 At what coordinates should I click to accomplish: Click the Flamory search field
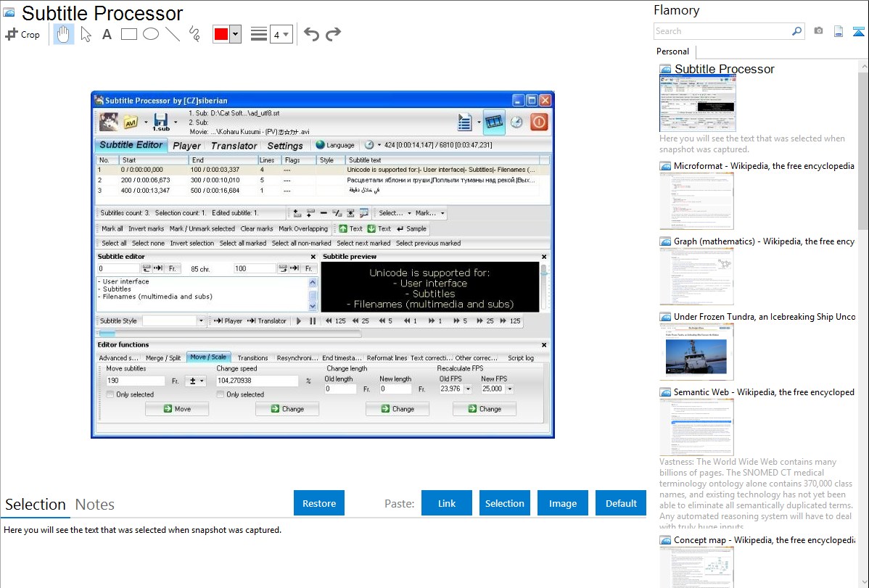[722, 31]
